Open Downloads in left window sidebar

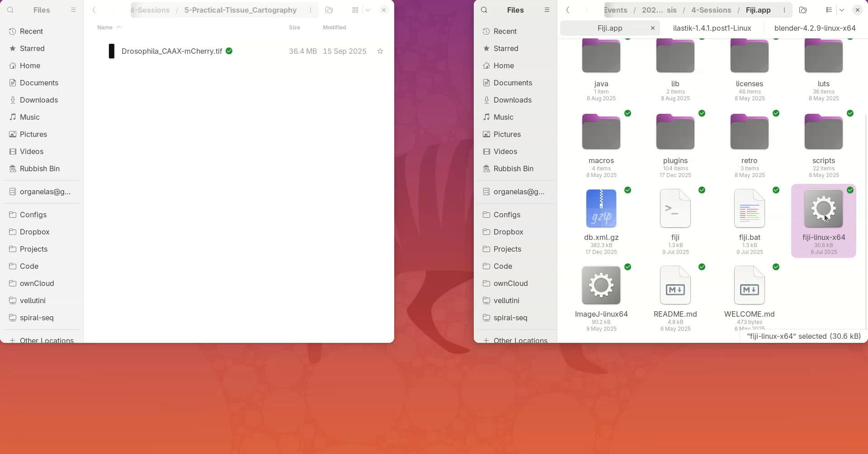pyautogui.click(x=39, y=100)
